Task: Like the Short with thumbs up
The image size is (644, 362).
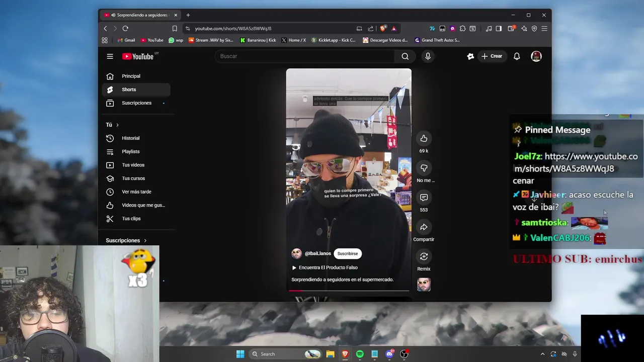Action: (424, 138)
